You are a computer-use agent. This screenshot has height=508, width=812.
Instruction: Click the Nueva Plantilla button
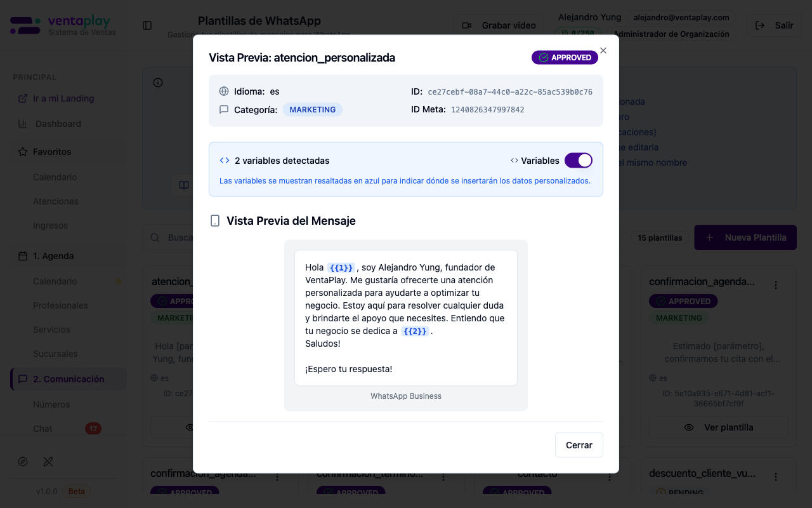745,237
